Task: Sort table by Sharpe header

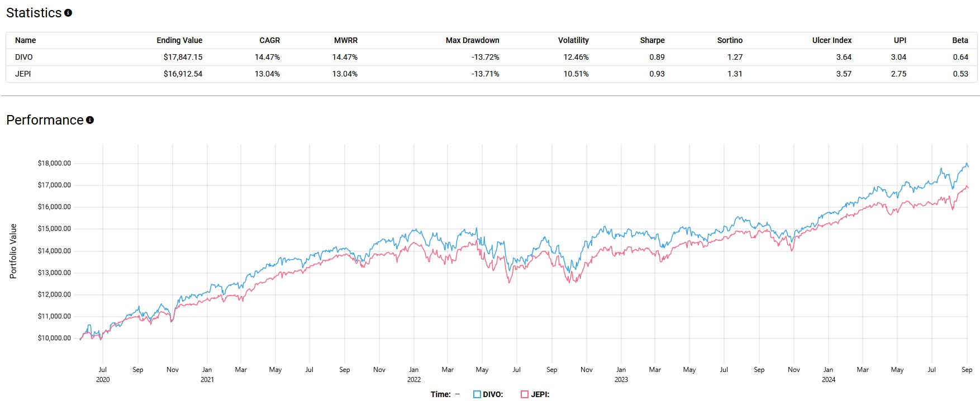Action: coord(652,40)
